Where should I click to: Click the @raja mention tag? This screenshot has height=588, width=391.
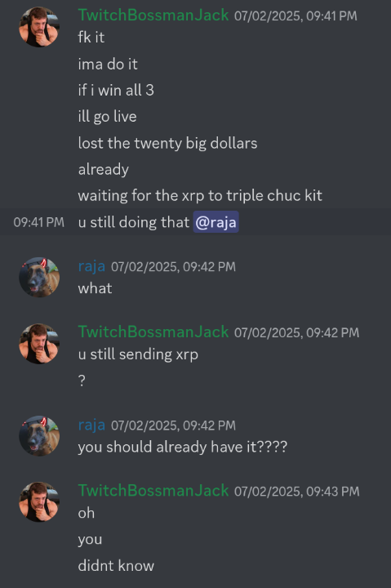tap(216, 222)
